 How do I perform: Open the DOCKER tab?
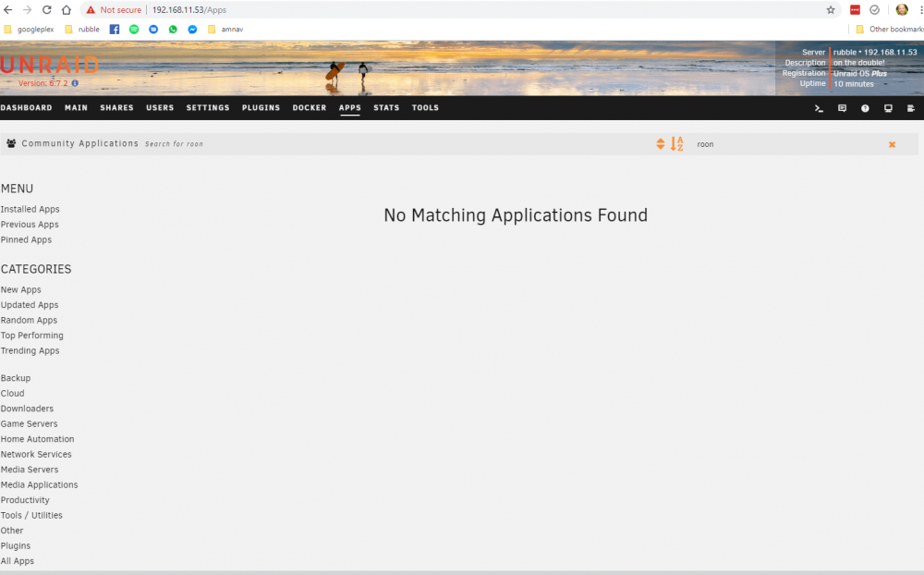[310, 108]
